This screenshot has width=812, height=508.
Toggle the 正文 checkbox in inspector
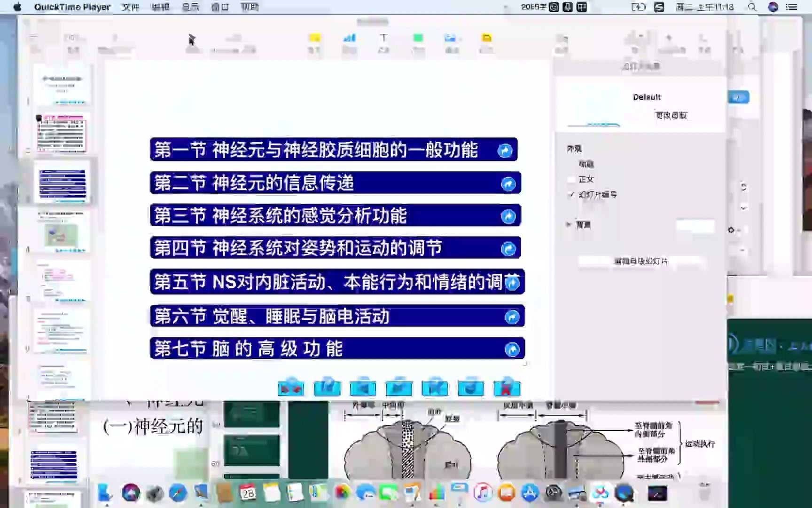571,179
